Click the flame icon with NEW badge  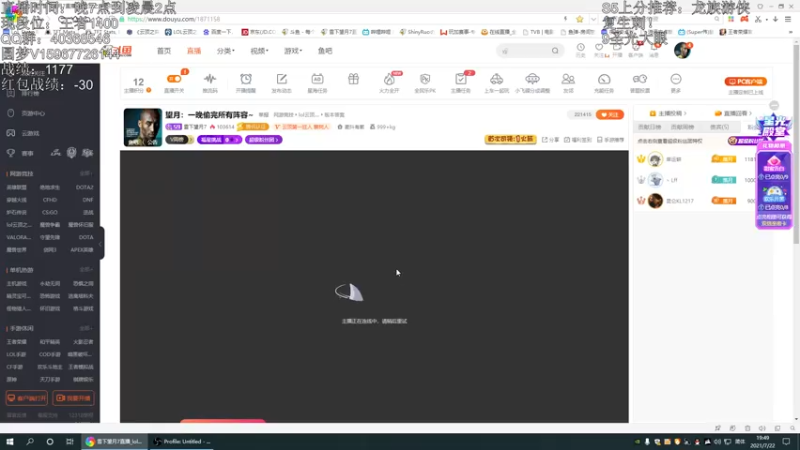(x=389, y=79)
